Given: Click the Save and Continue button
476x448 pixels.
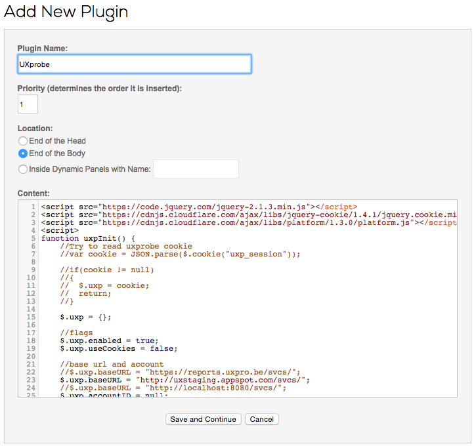Looking at the screenshot, I should pos(203,419).
